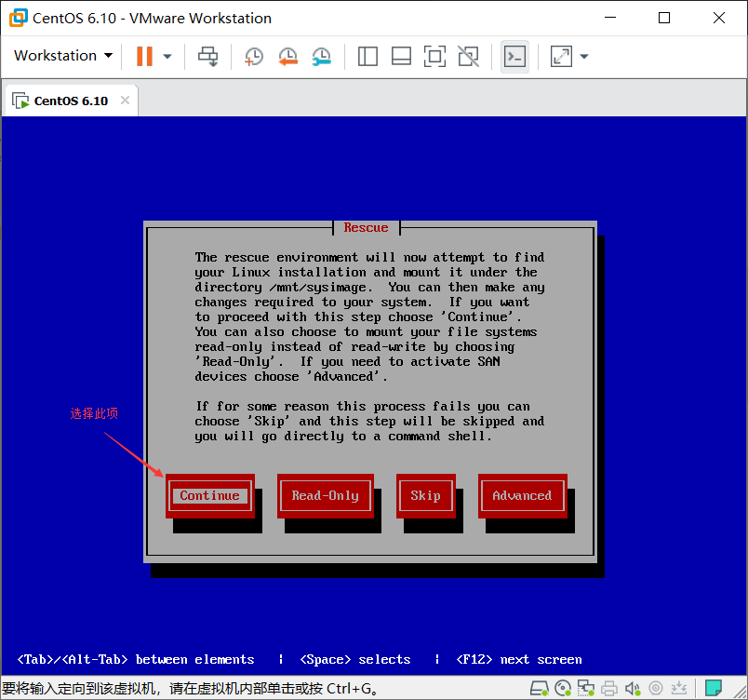Close the CentOS 6.10 tab
Viewport: 748px width, 700px height.
[x=125, y=101]
